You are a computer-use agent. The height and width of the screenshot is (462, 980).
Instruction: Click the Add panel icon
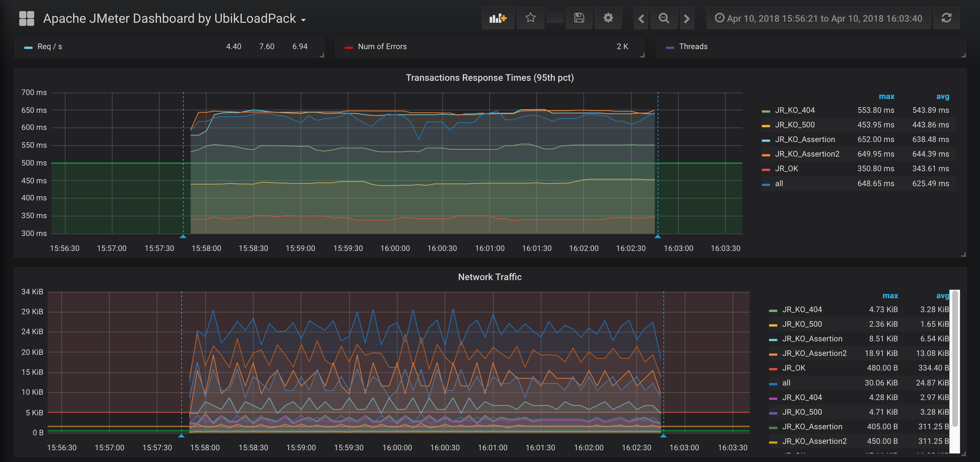coord(497,18)
